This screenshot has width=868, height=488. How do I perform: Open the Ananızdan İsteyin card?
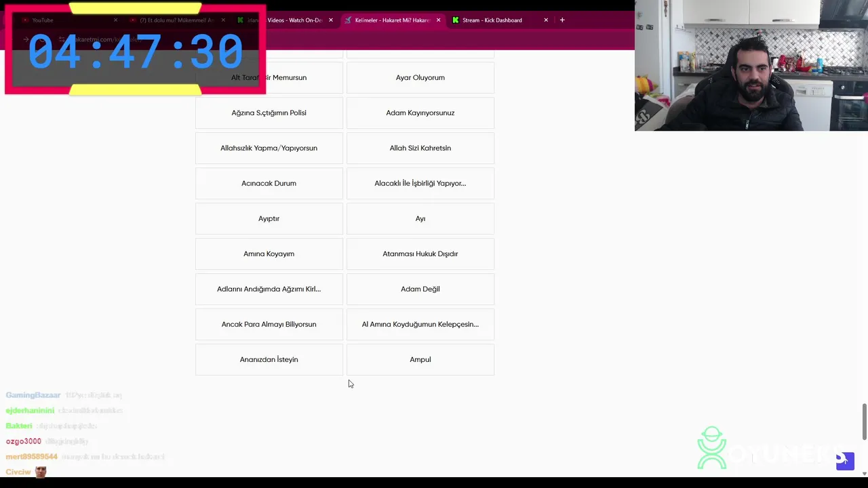click(269, 359)
